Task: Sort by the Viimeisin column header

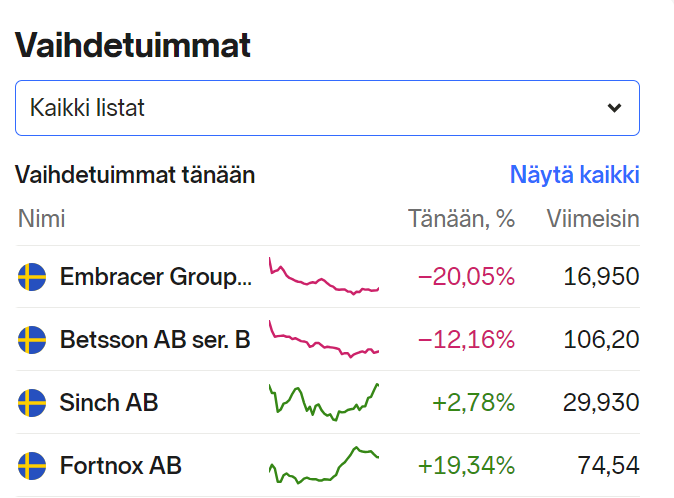Action: click(592, 219)
